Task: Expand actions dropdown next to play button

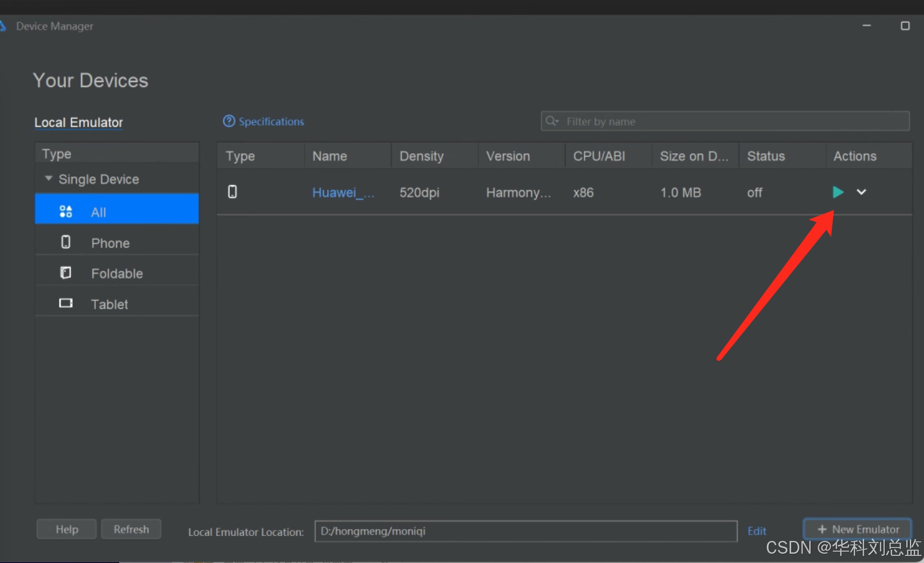Action: click(x=861, y=192)
